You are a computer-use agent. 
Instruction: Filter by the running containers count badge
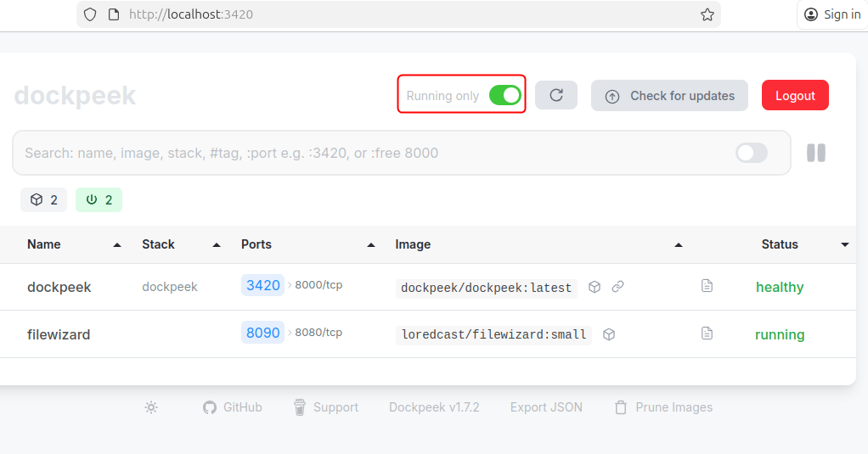click(99, 200)
